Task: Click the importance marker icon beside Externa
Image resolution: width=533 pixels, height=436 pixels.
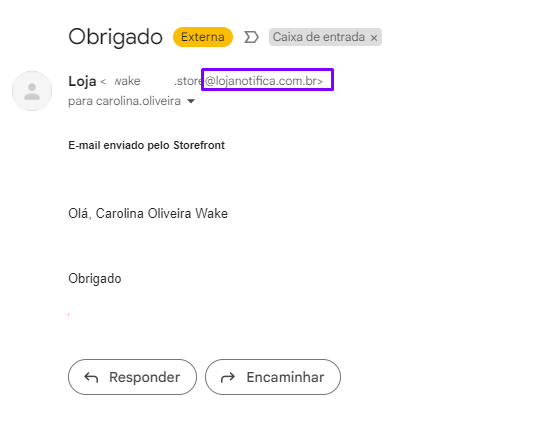Action: [x=251, y=37]
